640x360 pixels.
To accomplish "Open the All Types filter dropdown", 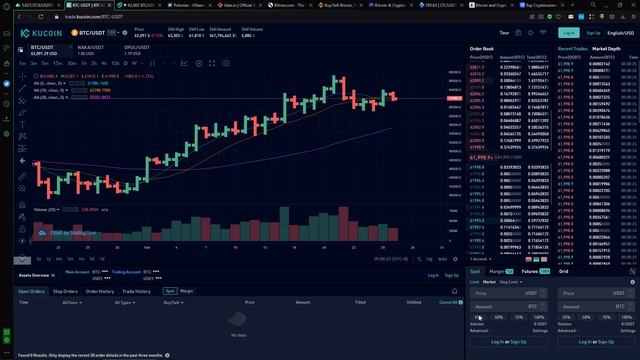I will tap(124, 302).
